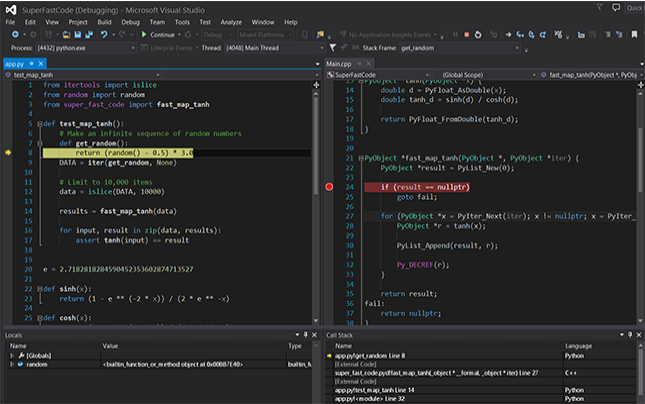Click the Undo arrow icon
This screenshot has width=645, height=404.
click(x=104, y=35)
